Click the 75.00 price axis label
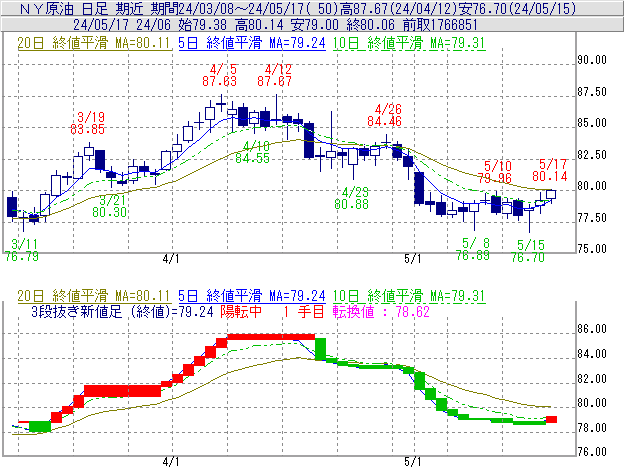The height and width of the screenshot is (475, 624). [592, 249]
